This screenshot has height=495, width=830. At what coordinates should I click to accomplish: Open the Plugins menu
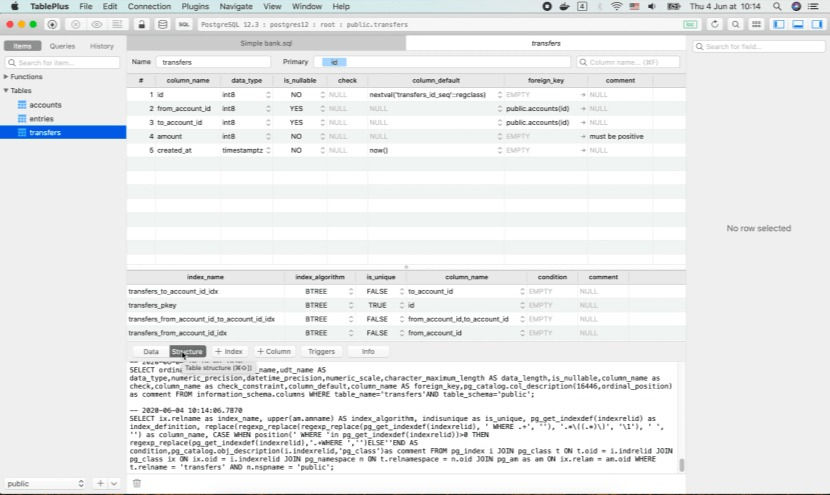tap(195, 6)
